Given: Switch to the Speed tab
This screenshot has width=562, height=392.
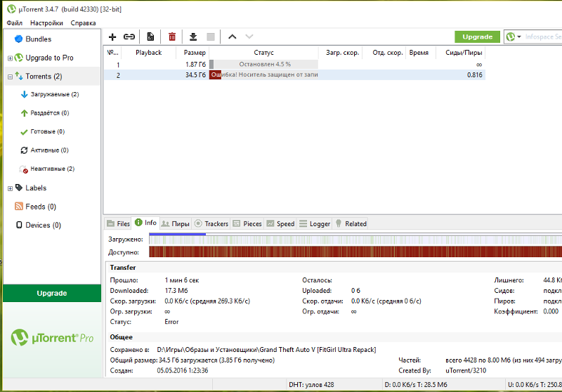Looking at the screenshot, I should [280, 223].
